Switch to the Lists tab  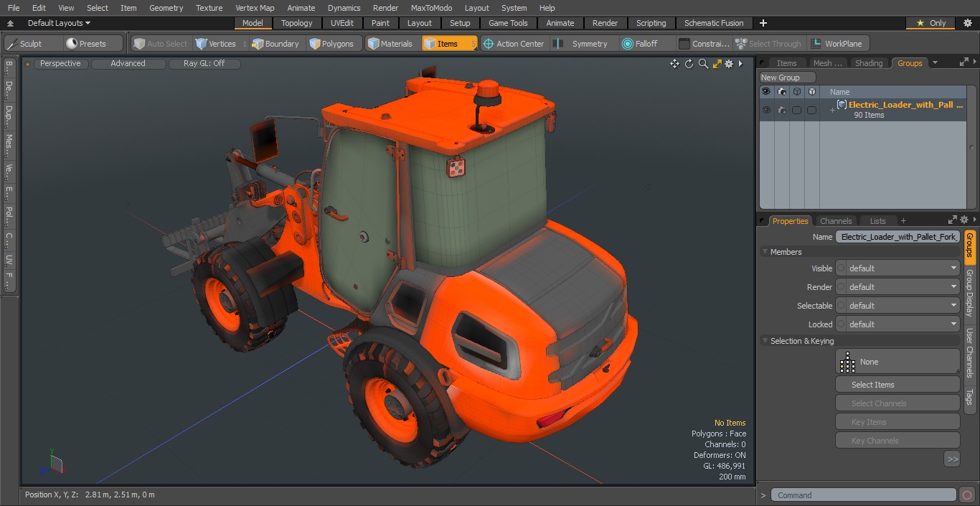pos(877,221)
